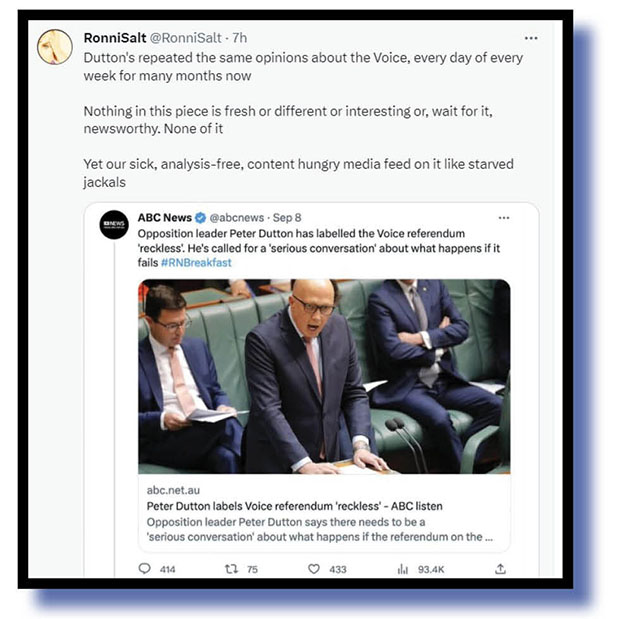Click ABC News blue verified badge
This screenshot has height=619, width=624.
point(200,218)
